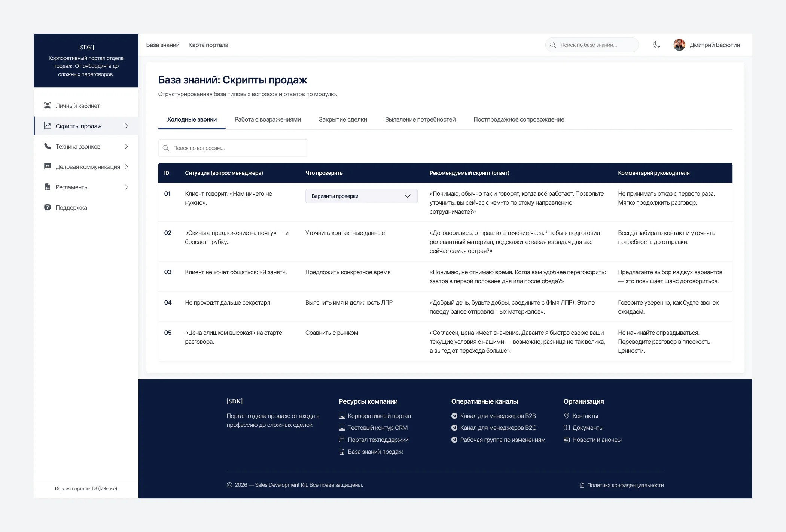This screenshot has height=532, width=786.
Task: Click the [SDK] logo in sidebar header
Action: pos(86,47)
